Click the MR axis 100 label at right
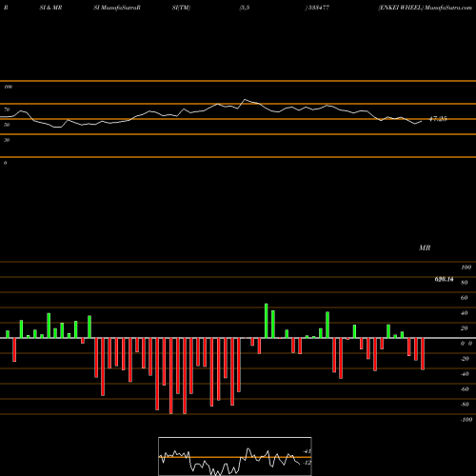This screenshot has width=476, height=476. pyautogui.click(x=466, y=268)
